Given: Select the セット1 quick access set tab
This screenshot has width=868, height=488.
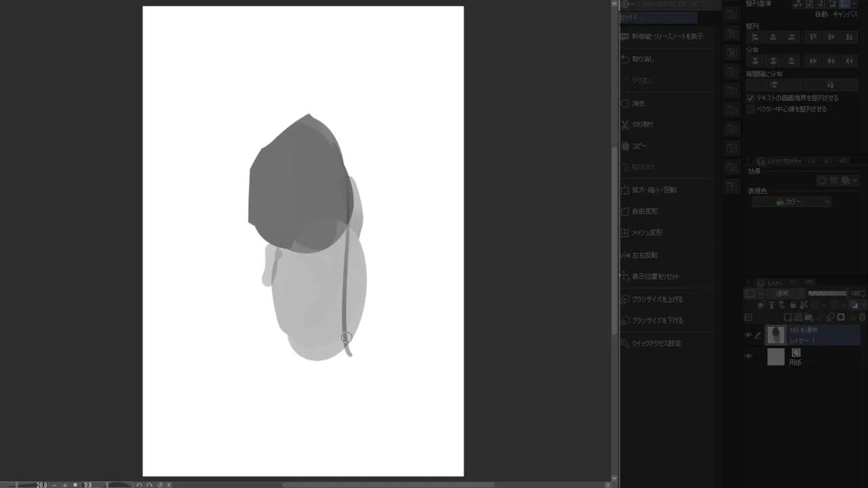Looking at the screenshot, I should click(658, 18).
